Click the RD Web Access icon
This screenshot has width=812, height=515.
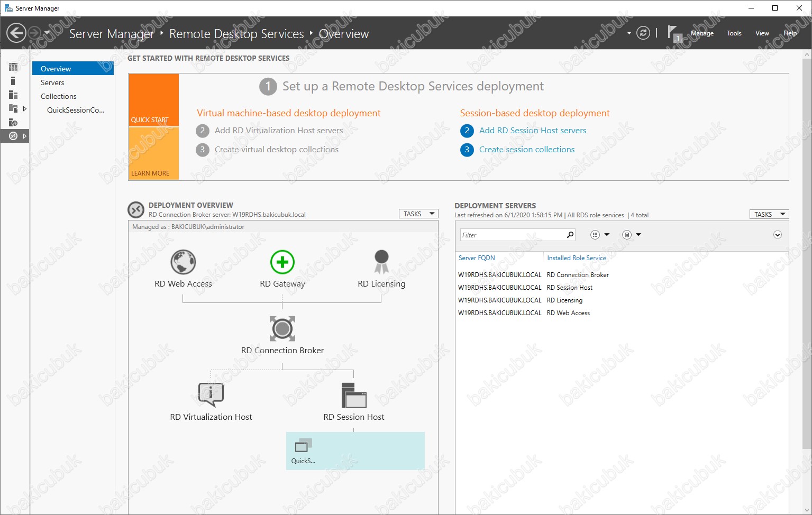click(183, 262)
